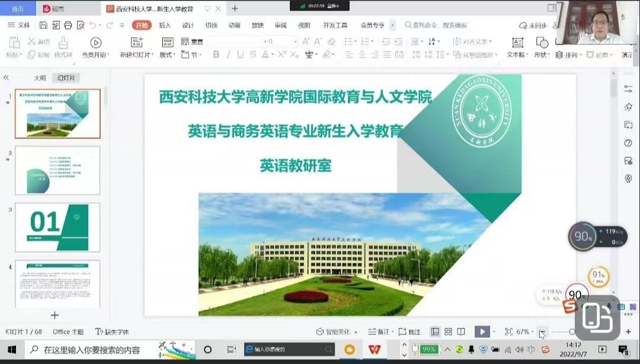
Task: Click the Notes (备注) button in status bar
Action: (379, 332)
